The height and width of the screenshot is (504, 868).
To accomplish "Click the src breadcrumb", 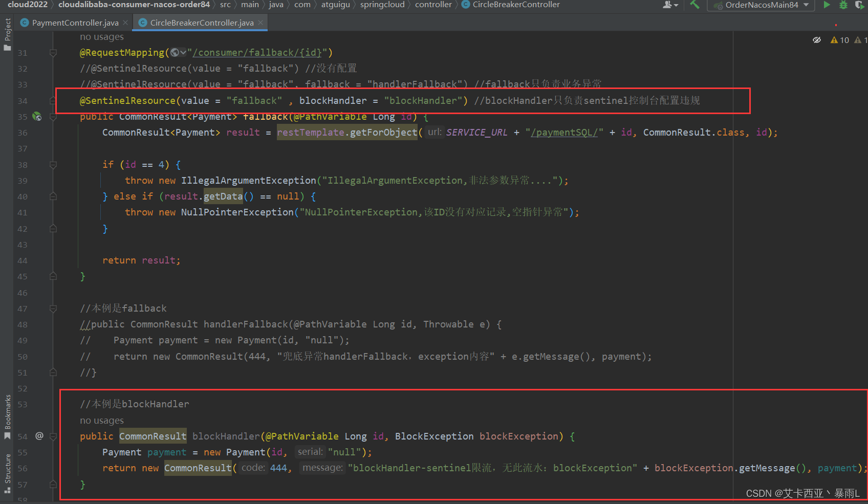I will pos(225,5).
